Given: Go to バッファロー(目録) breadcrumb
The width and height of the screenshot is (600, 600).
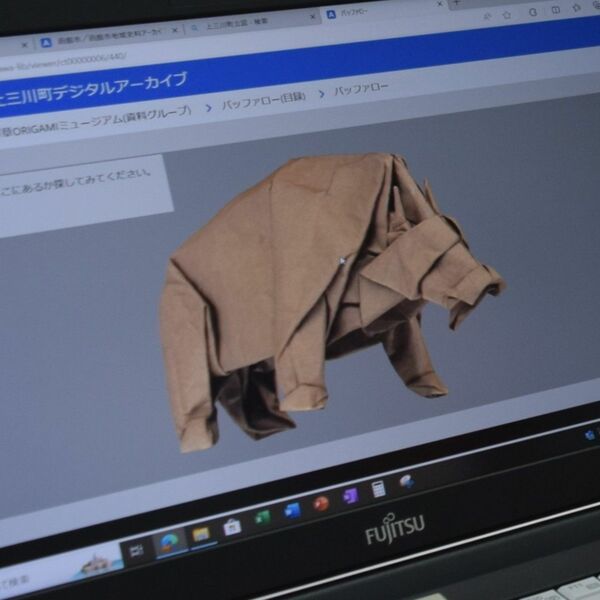Looking at the screenshot, I should tap(264, 101).
